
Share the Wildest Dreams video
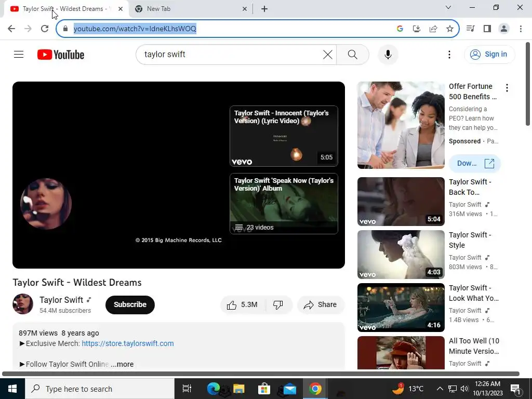(321, 304)
